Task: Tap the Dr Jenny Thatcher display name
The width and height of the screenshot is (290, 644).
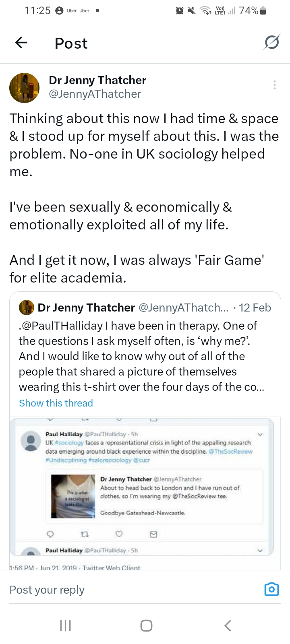Action: pyautogui.click(x=97, y=80)
